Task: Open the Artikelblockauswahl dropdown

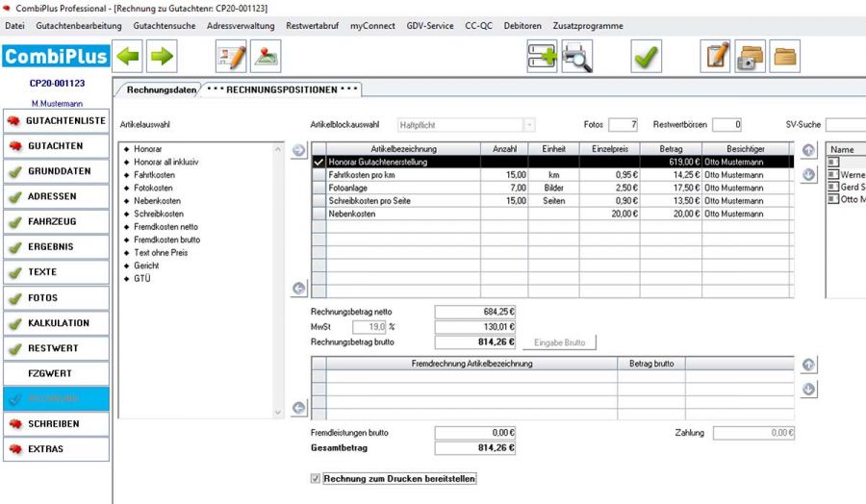Action: coord(529,125)
